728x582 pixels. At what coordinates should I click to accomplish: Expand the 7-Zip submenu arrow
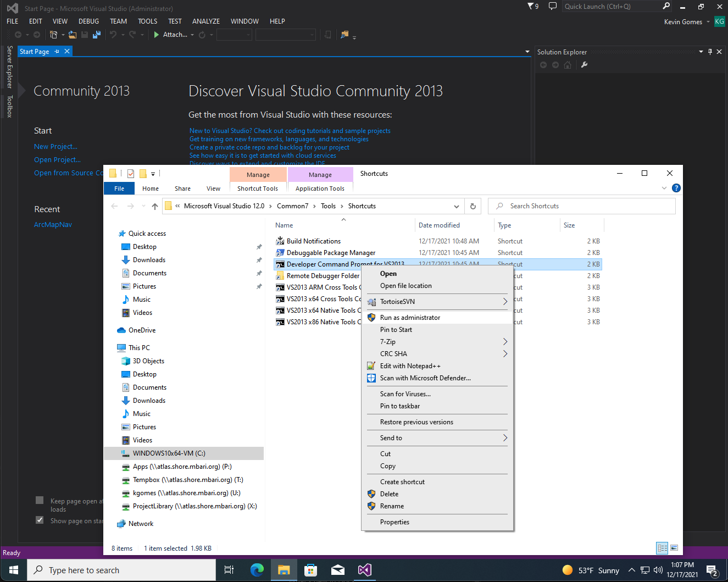pos(505,342)
